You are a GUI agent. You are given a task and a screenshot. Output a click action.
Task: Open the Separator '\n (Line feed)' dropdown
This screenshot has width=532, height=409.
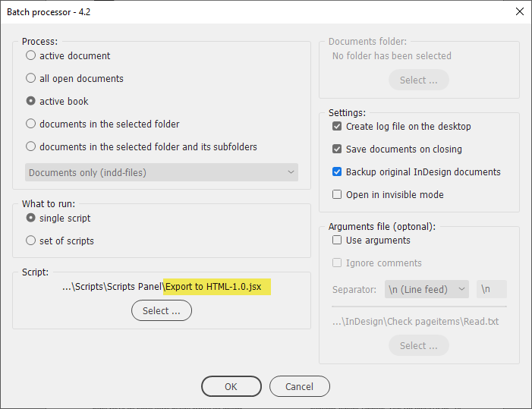427,289
